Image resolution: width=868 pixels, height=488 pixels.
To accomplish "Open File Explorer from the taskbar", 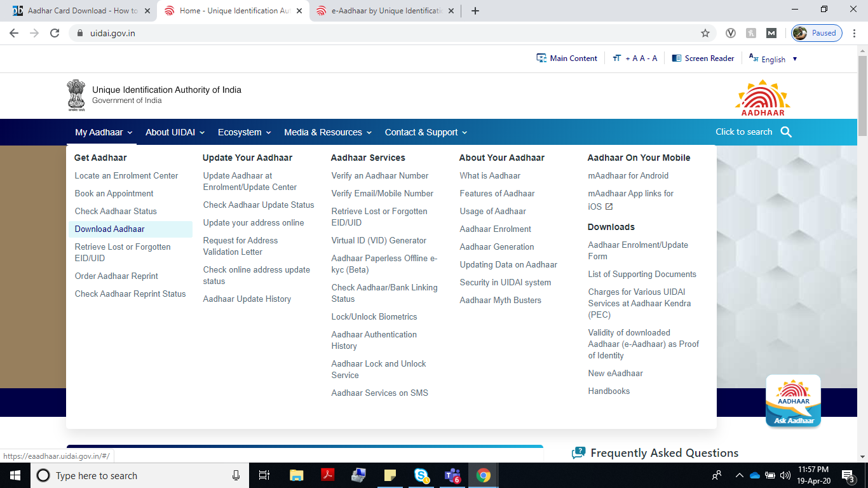I will pyautogui.click(x=296, y=475).
